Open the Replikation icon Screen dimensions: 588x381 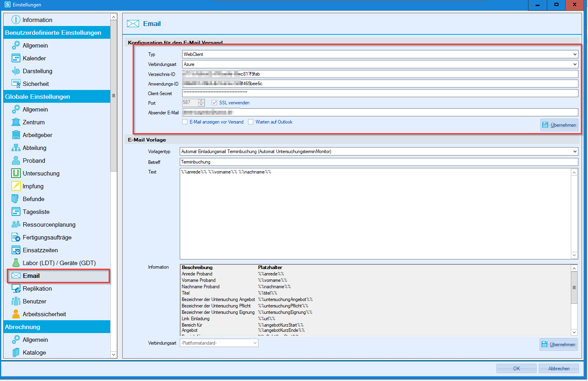click(16, 288)
